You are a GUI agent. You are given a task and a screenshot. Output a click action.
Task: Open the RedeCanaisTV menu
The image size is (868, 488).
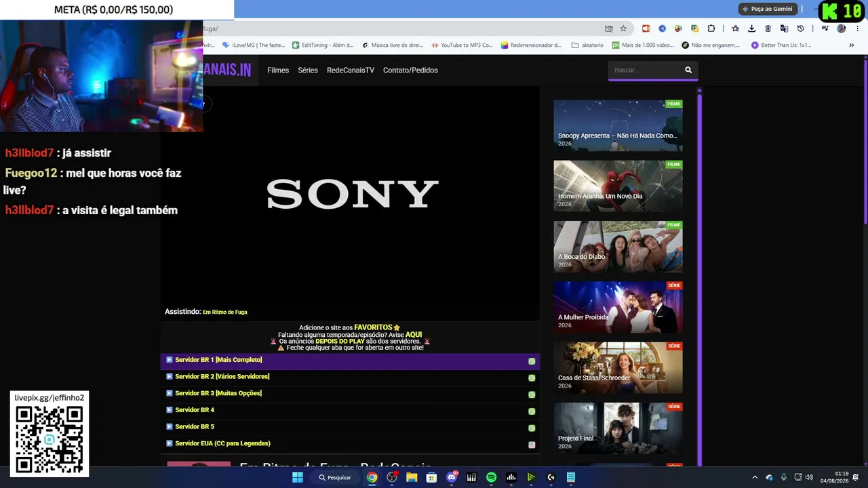351,70
